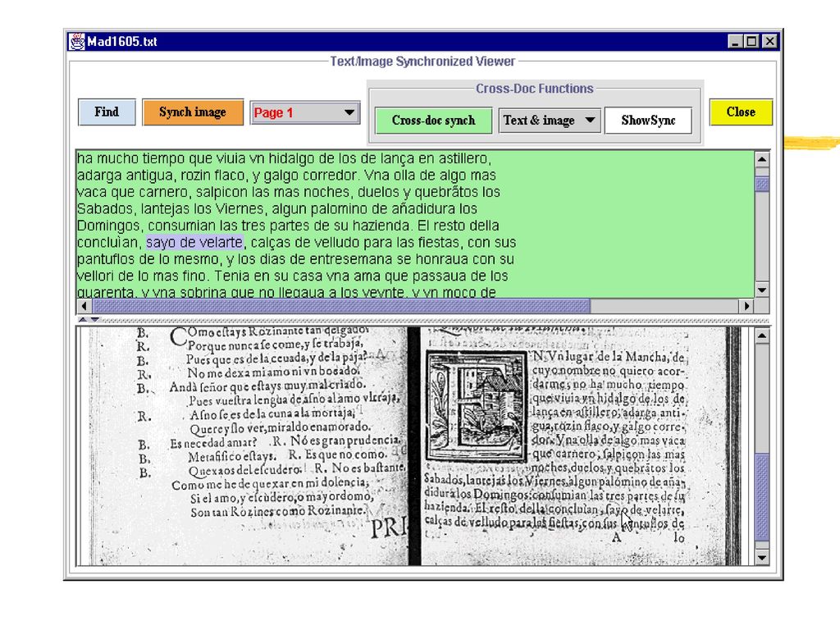Click highlighted text 'sayo de velarte'

click(194, 243)
